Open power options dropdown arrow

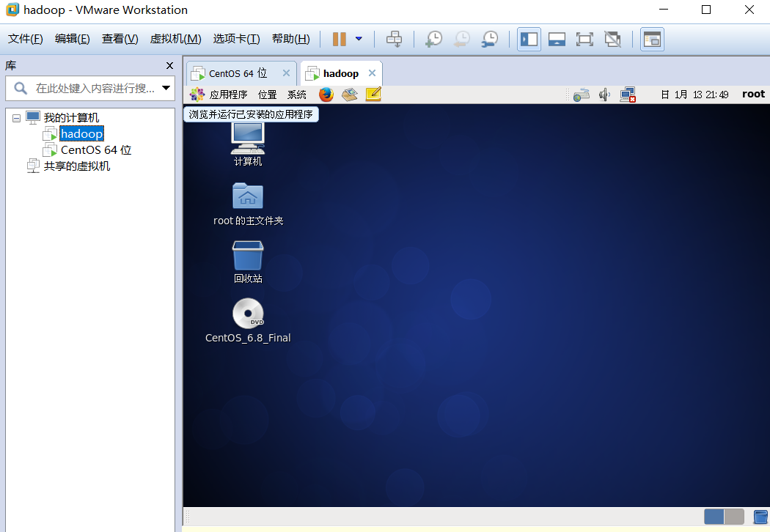click(359, 39)
